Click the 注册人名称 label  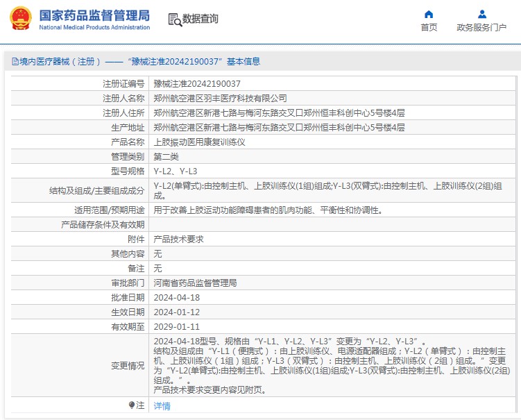123,99
